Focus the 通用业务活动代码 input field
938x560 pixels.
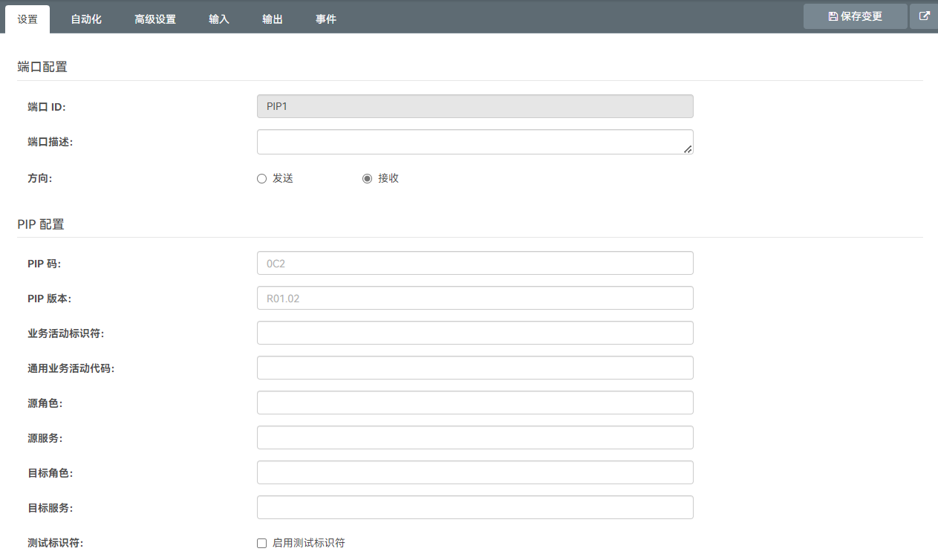click(475, 368)
